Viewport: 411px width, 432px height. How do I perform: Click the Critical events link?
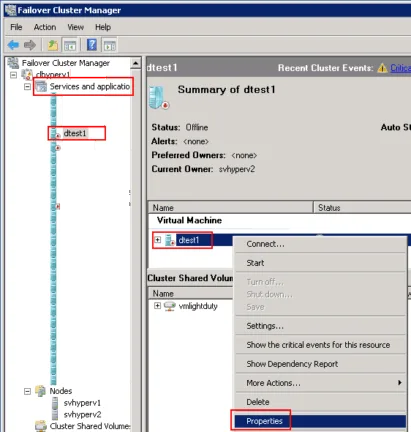[400, 68]
